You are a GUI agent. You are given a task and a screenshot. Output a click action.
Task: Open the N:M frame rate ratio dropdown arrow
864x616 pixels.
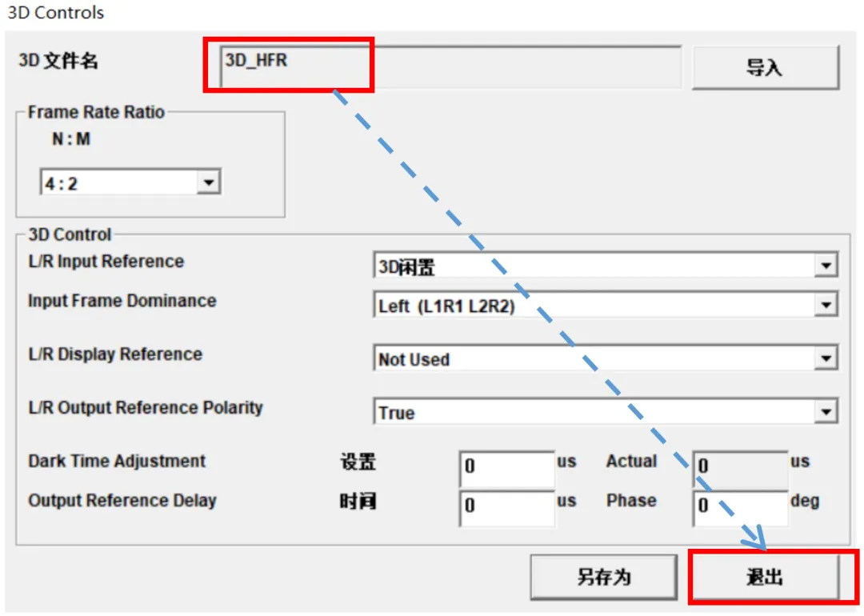pos(208,183)
